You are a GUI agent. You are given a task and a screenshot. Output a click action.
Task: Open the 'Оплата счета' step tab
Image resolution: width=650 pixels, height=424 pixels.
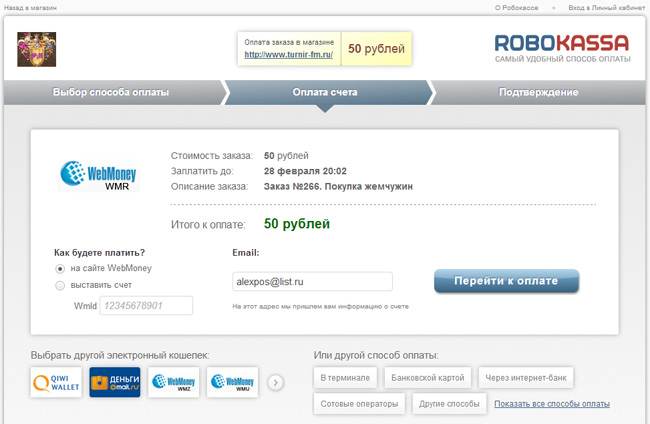325,92
